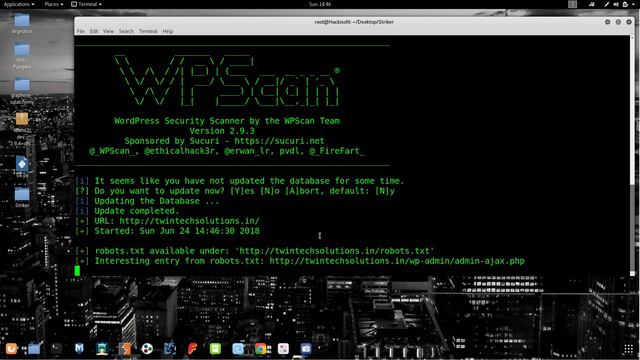Click the workspace indicator icon in top panel

tap(573, 4)
